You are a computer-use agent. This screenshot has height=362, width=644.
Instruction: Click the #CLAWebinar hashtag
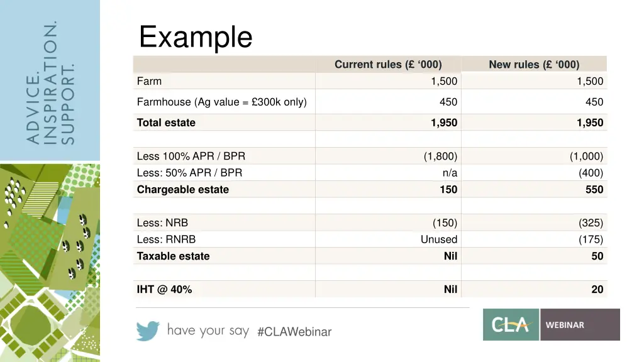294,332
